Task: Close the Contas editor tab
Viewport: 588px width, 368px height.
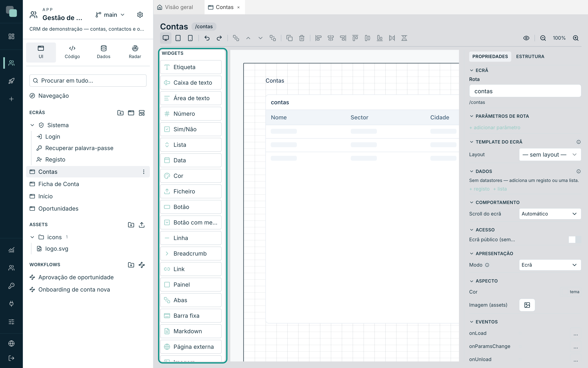Action: coord(239,7)
